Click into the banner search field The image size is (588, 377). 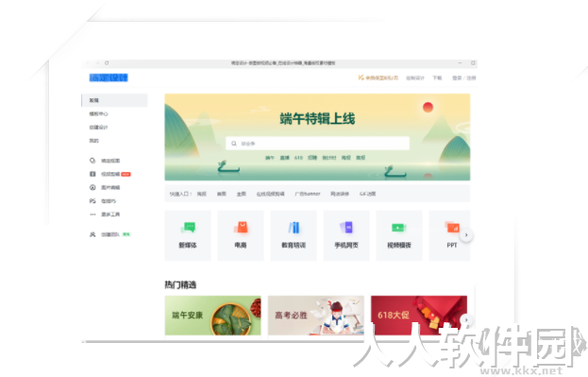coord(318,144)
